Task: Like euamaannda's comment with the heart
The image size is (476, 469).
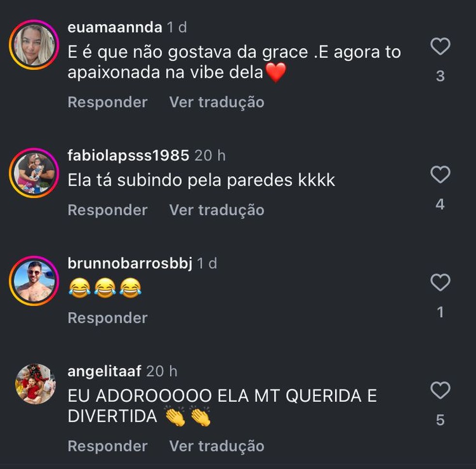Action: [440, 46]
